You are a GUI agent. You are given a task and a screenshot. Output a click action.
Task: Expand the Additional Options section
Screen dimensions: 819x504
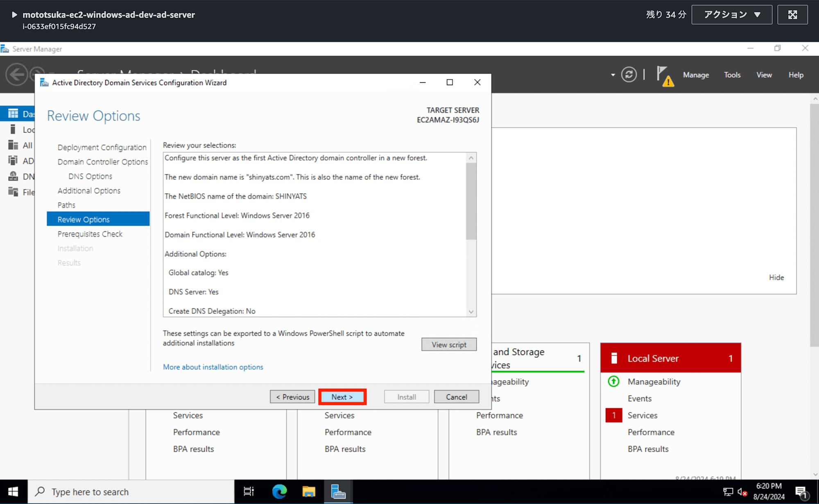pyautogui.click(x=89, y=191)
